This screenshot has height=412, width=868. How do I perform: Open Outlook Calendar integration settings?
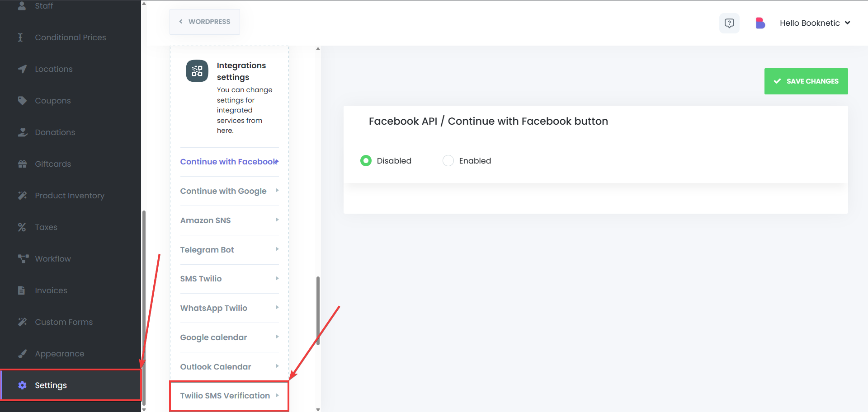pyautogui.click(x=229, y=367)
